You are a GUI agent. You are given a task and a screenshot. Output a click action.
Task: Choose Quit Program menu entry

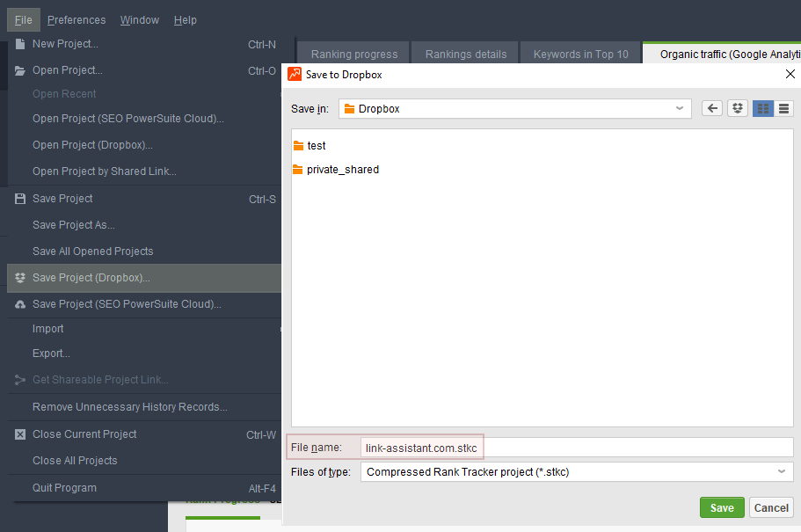144,488
